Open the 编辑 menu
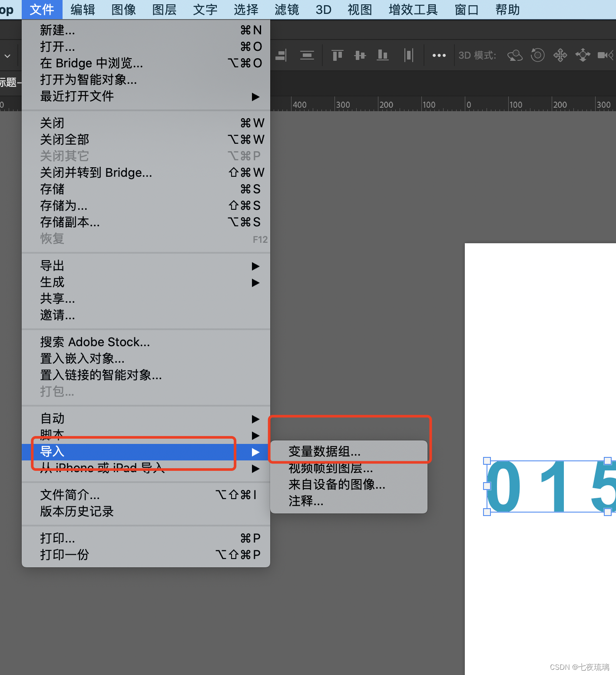Image resolution: width=616 pixels, height=675 pixels. [x=83, y=10]
